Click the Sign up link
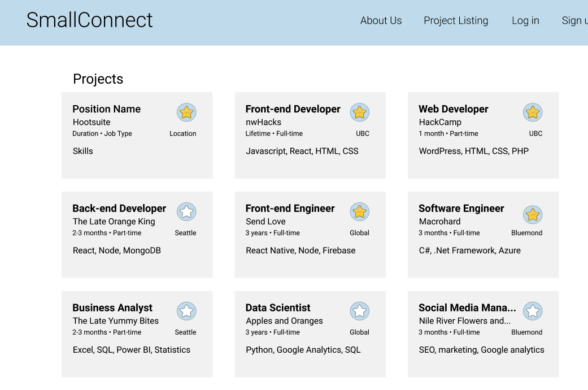Viewport: 588px width, 390px height. coord(574,21)
